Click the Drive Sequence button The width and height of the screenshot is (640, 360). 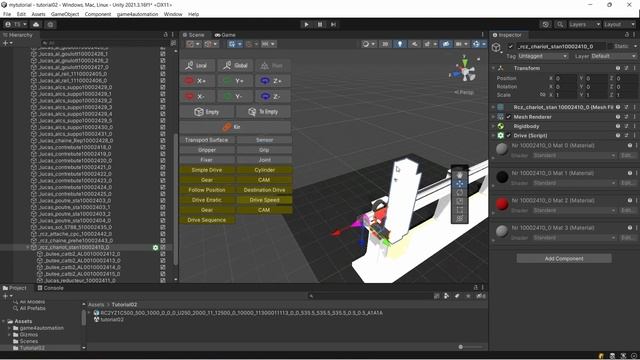pyautogui.click(x=207, y=220)
